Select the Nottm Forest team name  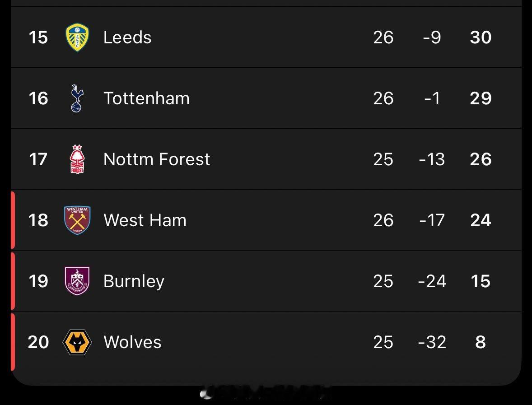(157, 159)
